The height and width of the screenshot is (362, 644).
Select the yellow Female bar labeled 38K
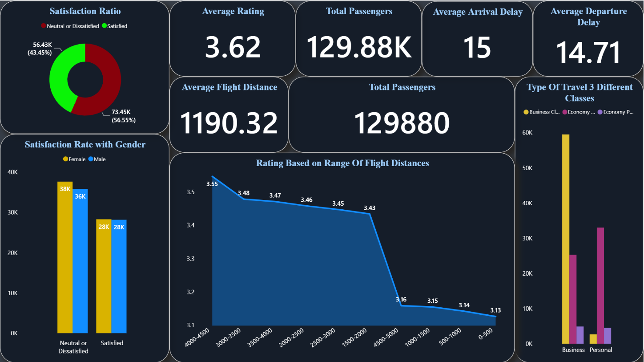coord(65,257)
